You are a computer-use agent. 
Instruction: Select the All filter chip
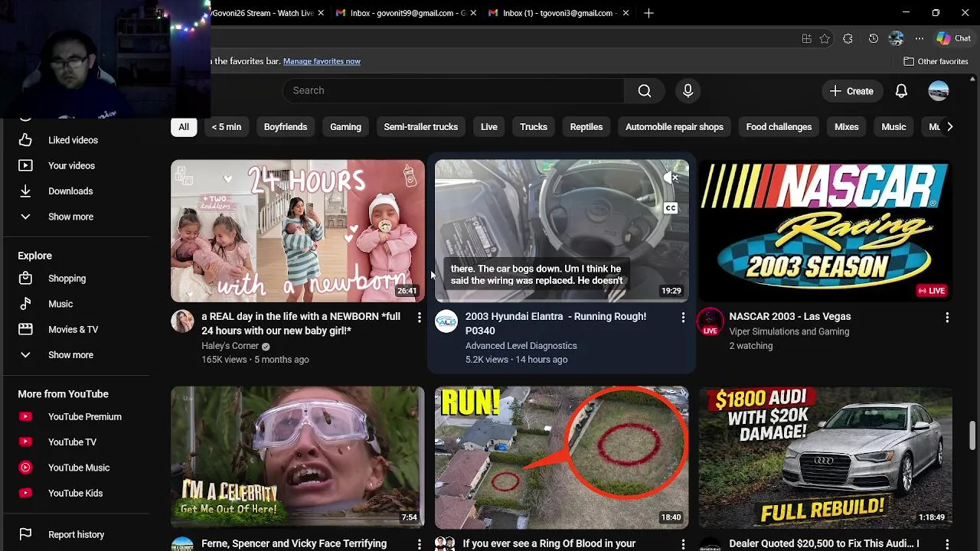coord(184,127)
